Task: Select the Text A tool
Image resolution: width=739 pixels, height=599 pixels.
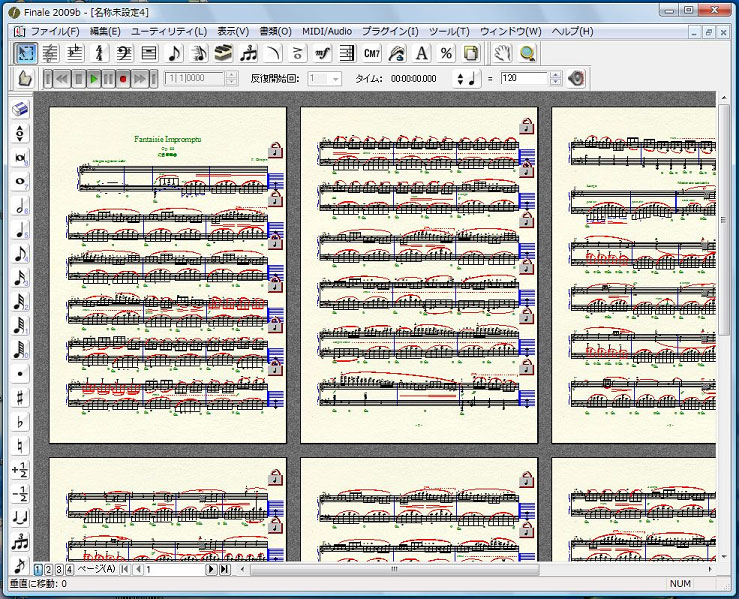Action: 422,53
